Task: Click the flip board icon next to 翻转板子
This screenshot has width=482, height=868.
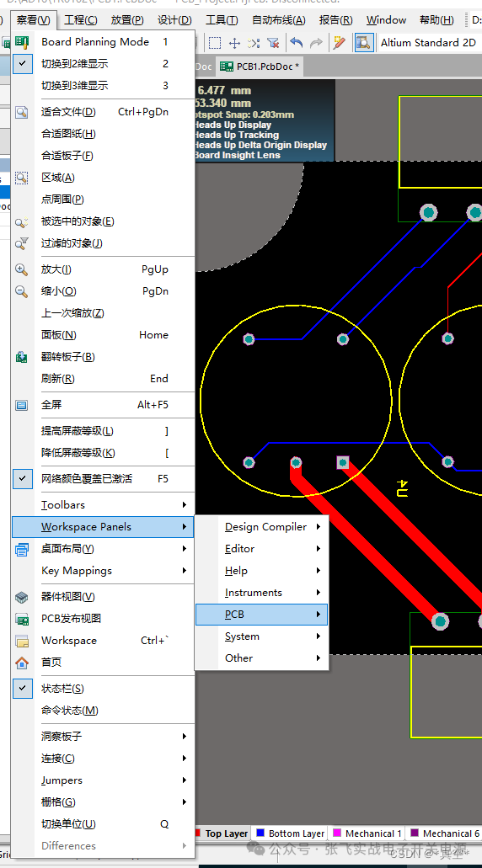Action: [x=22, y=357]
